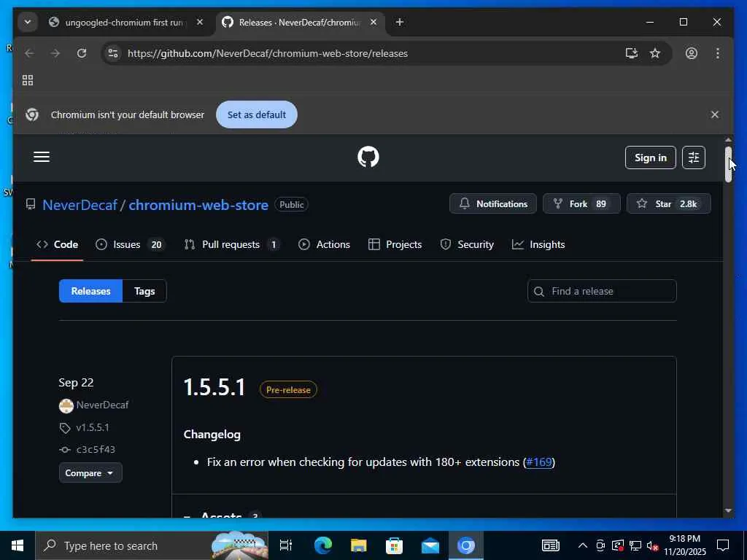This screenshot has height=560, width=747.
Task: Click the page vertical scrollbar thumb
Action: 728,164
